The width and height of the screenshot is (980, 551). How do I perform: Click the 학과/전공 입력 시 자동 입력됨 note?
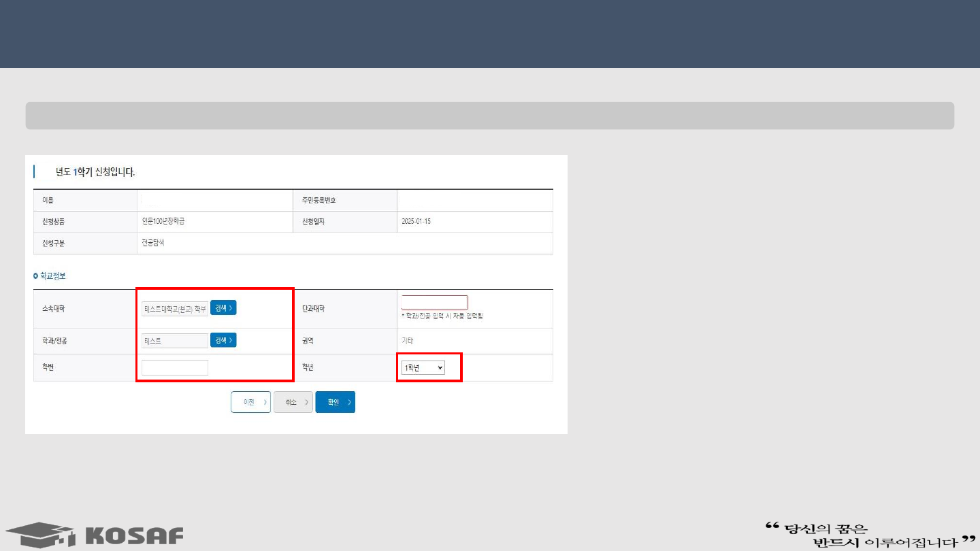click(442, 316)
